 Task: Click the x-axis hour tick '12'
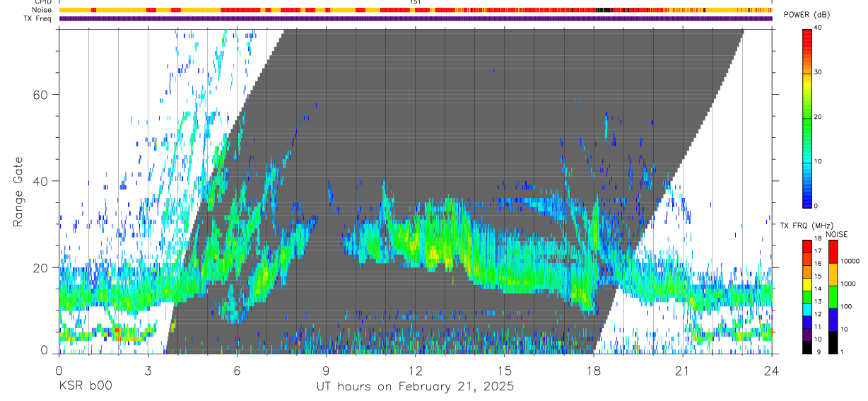pyautogui.click(x=415, y=371)
